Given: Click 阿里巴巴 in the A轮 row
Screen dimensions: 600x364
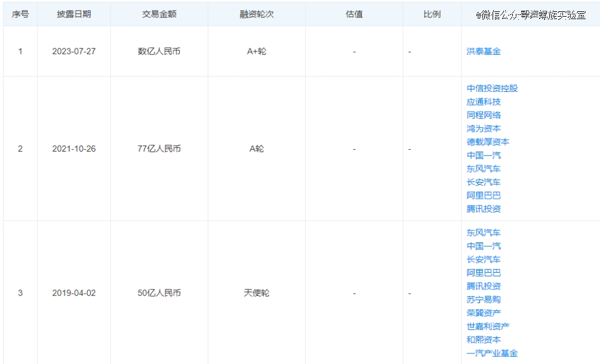Looking at the screenshot, I should pos(484,195).
